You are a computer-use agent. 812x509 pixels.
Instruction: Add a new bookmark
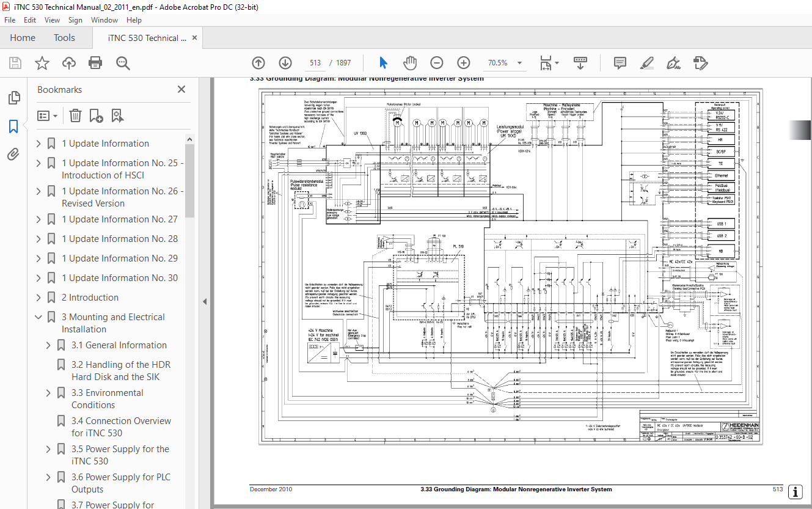[x=96, y=115]
